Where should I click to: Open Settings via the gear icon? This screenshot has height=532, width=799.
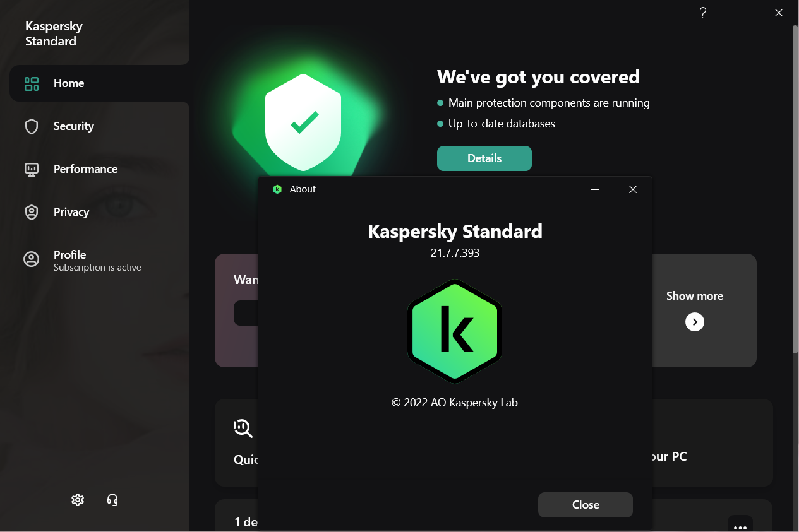[78, 500]
